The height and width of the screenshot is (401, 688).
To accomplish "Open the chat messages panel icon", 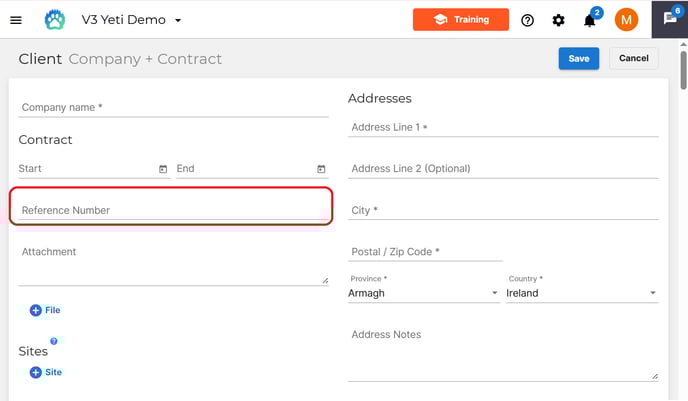I will pos(670,19).
